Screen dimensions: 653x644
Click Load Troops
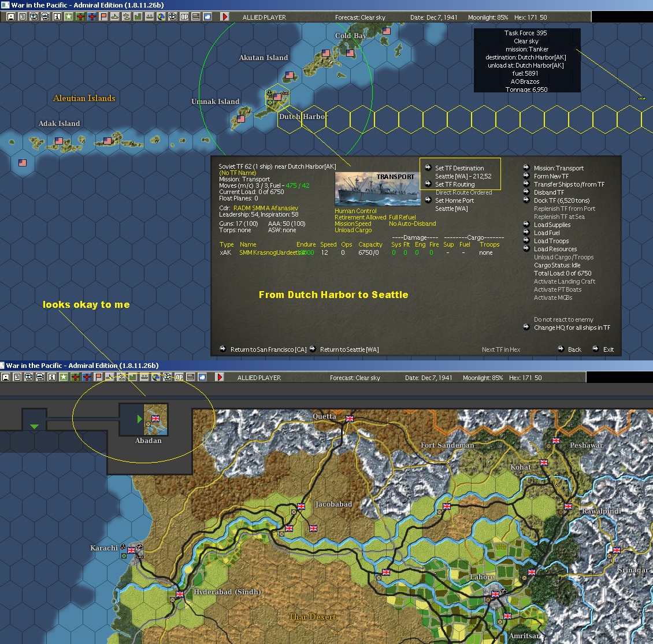coord(551,241)
